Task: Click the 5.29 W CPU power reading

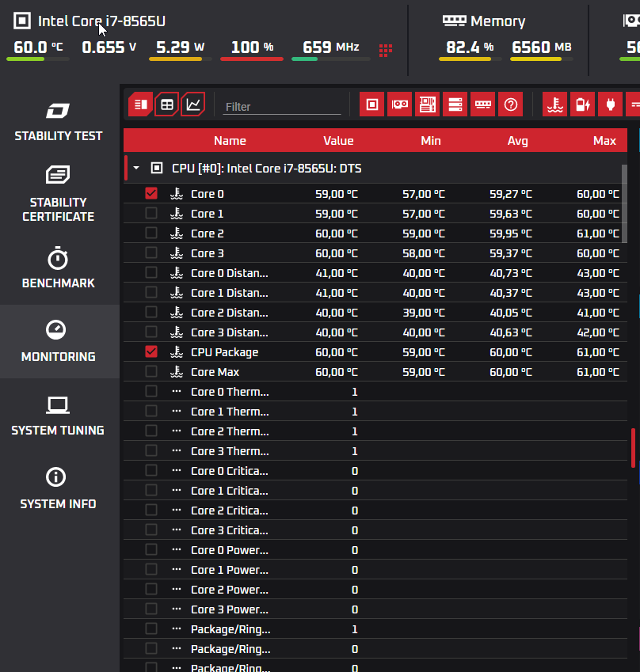Action: pos(180,47)
